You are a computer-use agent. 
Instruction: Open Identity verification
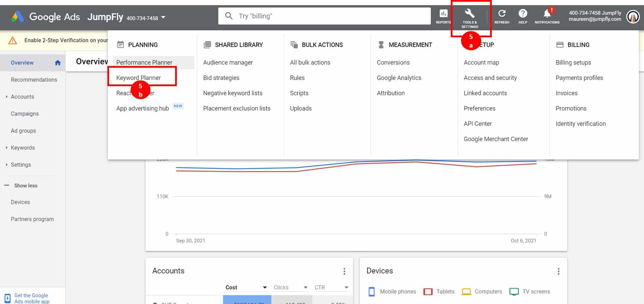click(x=581, y=124)
